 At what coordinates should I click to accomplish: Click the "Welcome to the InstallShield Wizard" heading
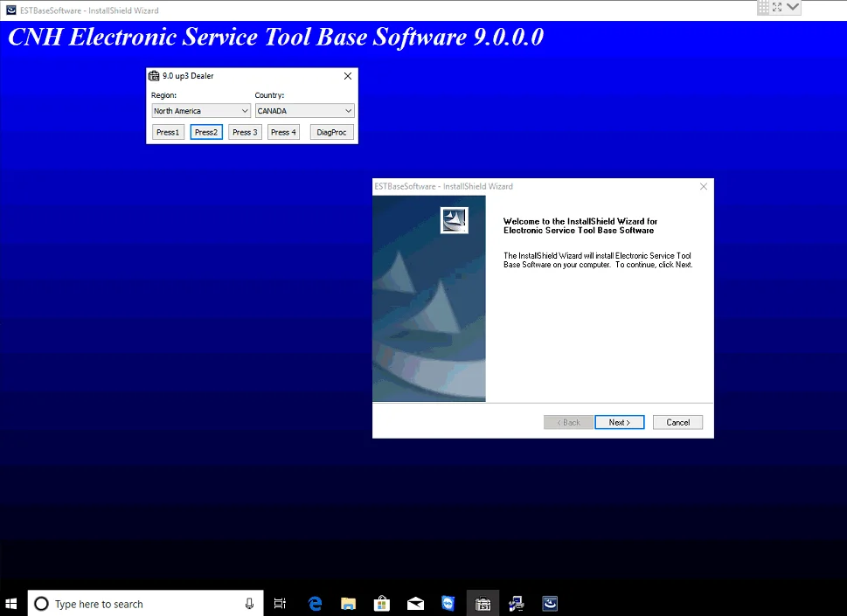coord(580,225)
